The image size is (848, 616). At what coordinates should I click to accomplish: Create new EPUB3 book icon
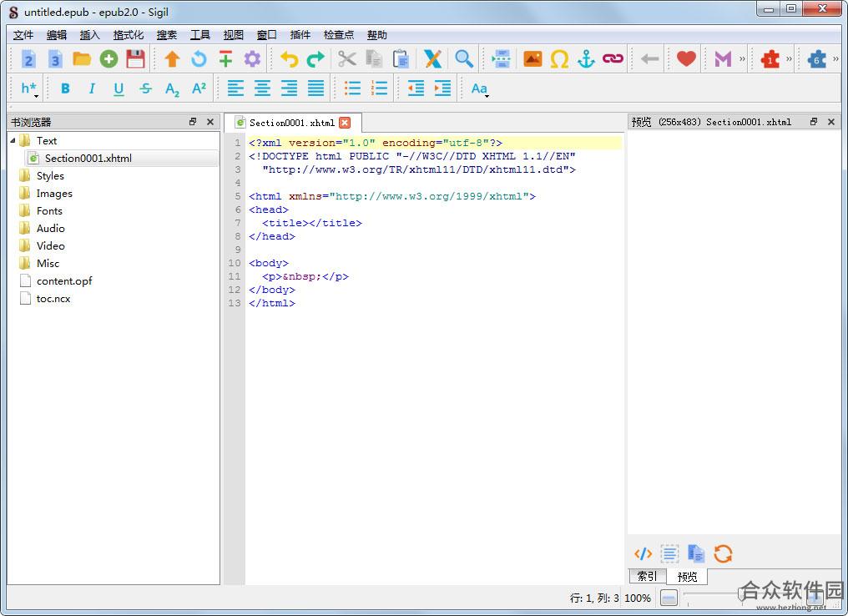54,59
